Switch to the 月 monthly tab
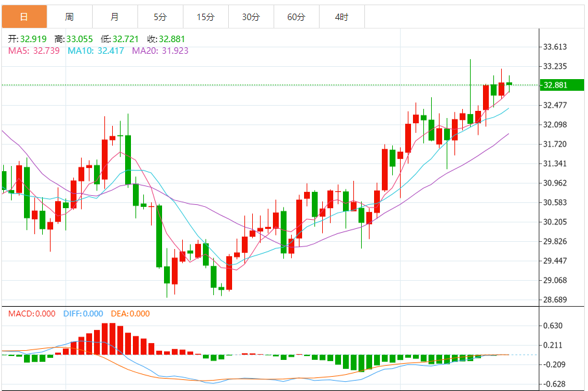This screenshot has width=588, height=391. [x=115, y=17]
